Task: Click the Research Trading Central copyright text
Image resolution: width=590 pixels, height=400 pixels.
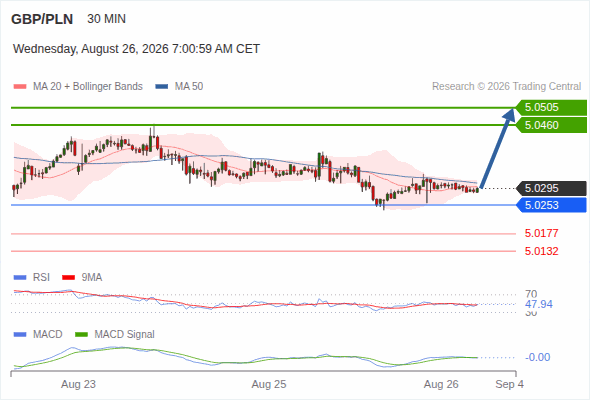Action: point(506,87)
